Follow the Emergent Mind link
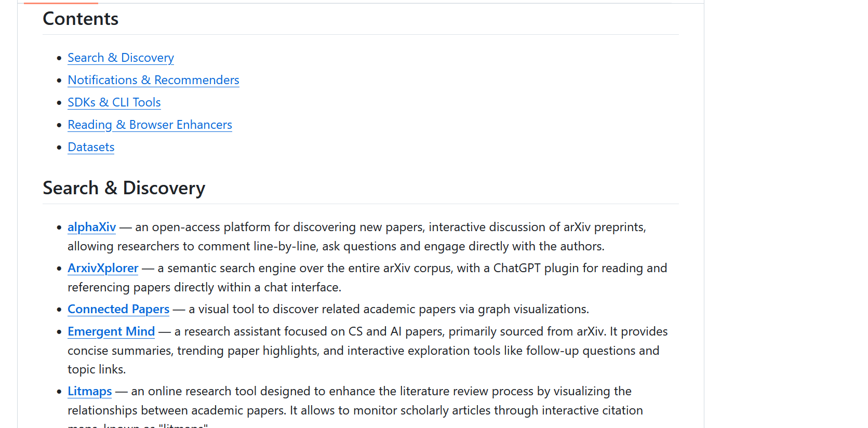The width and height of the screenshot is (868, 428). 111,331
